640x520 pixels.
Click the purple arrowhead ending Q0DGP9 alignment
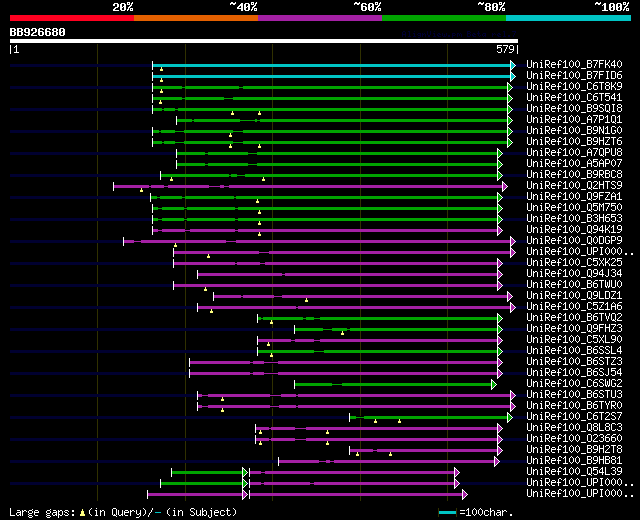[x=513, y=242]
